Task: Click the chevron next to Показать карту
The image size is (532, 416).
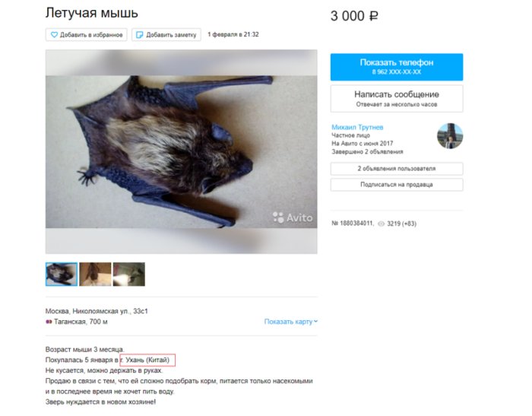Action: [x=316, y=321]
